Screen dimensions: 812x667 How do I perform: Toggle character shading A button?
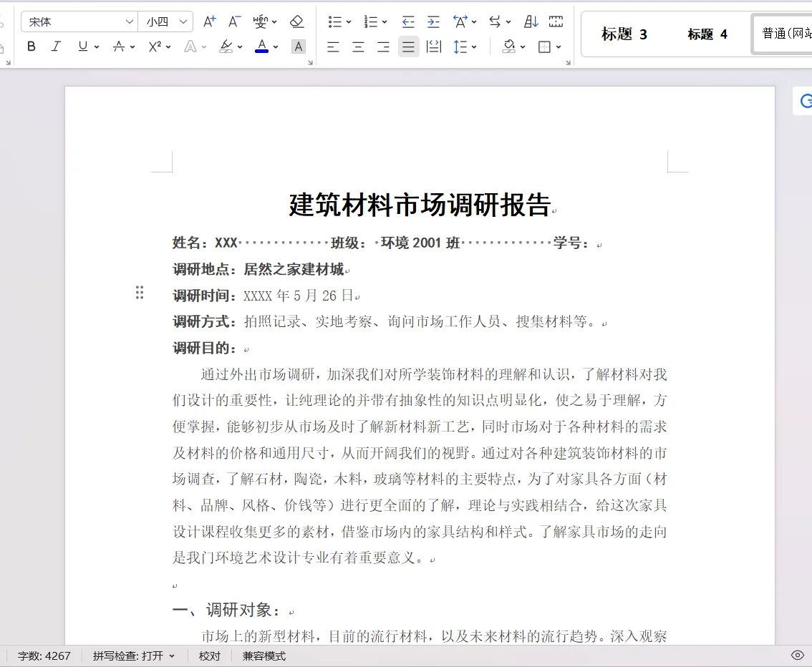(x=299, y=47)
